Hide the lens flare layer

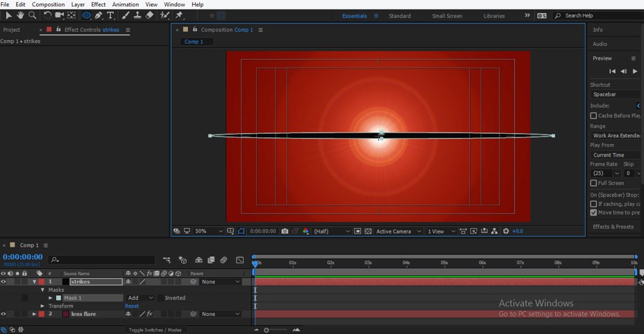tap(3, 314)
